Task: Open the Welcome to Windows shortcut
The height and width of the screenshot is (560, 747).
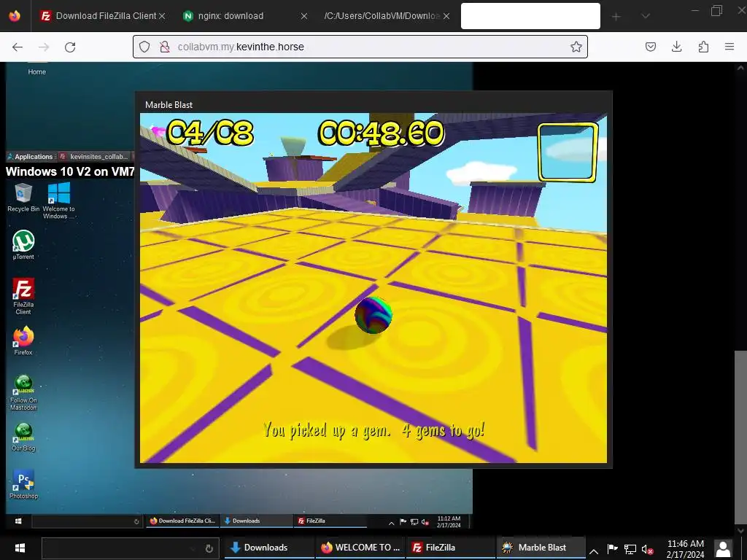Action: coord(59,201)
